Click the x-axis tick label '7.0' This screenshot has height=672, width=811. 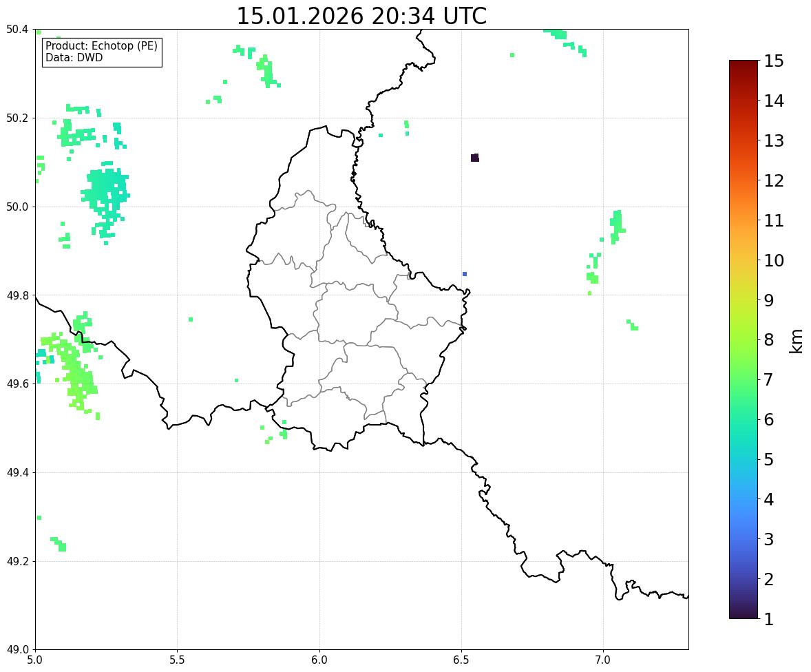(x=604, y=660)
